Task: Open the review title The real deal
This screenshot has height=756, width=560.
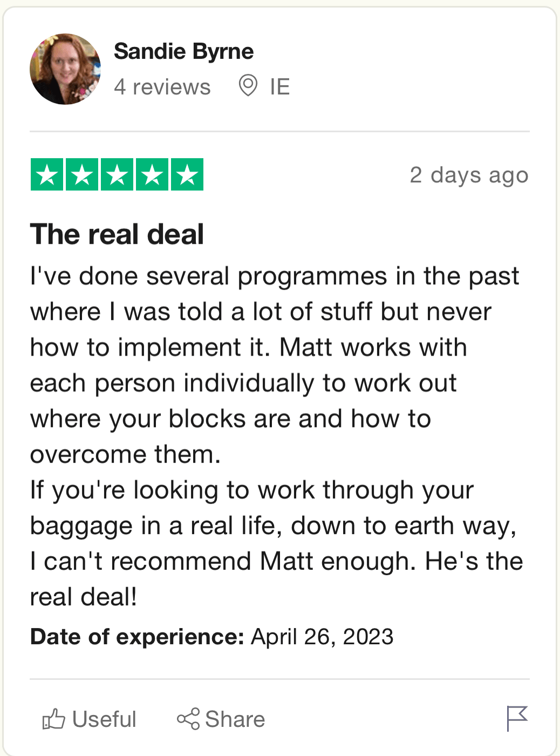Action: (117, 234)
